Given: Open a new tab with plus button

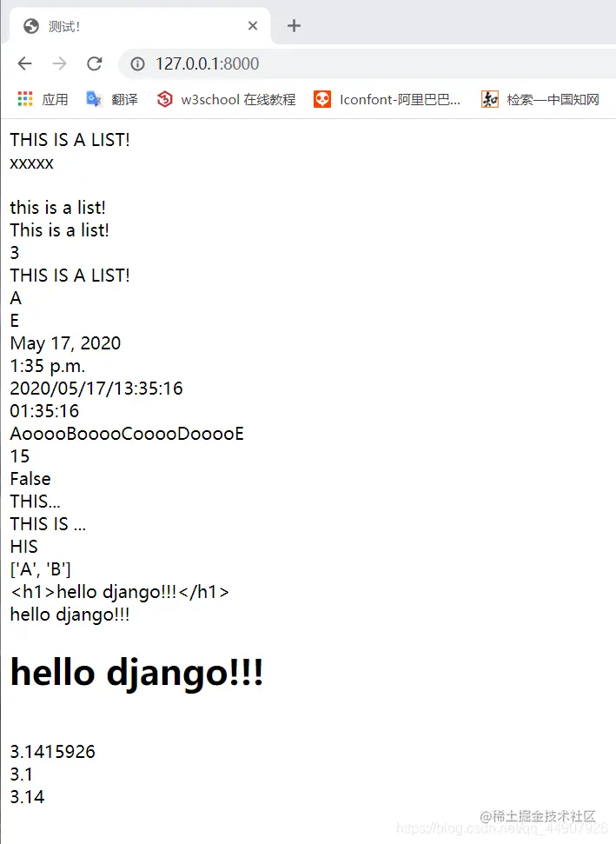Looking at the screenshot, I should coord(294,25).
